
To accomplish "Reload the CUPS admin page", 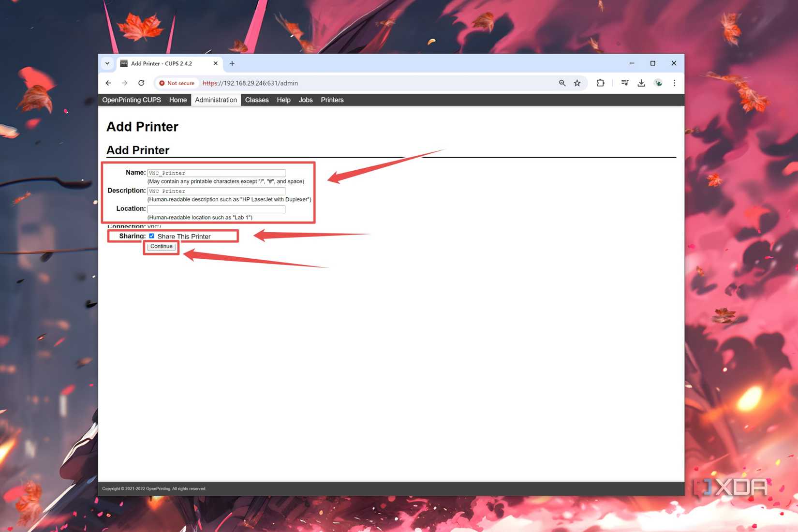I will (141, 83).
